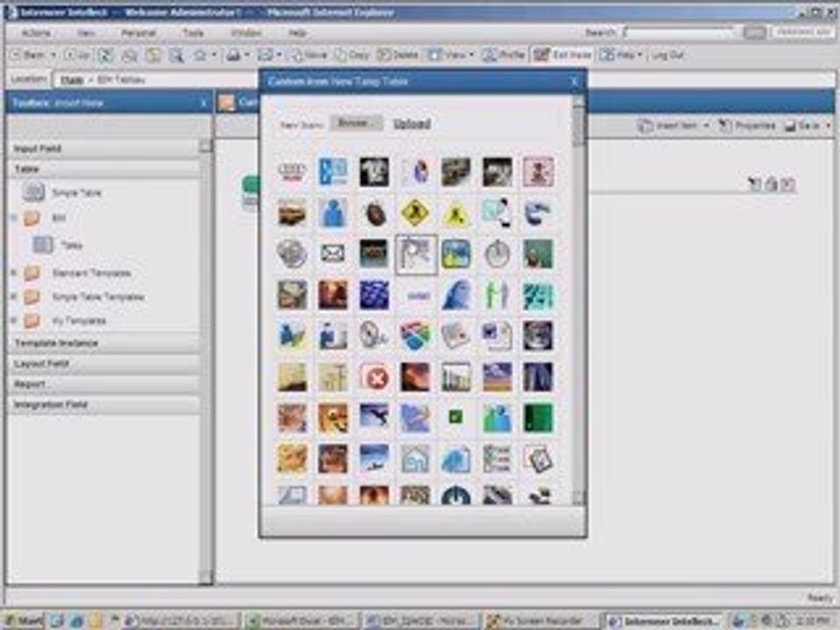Click the Copy toolbar button

[352, 54]
